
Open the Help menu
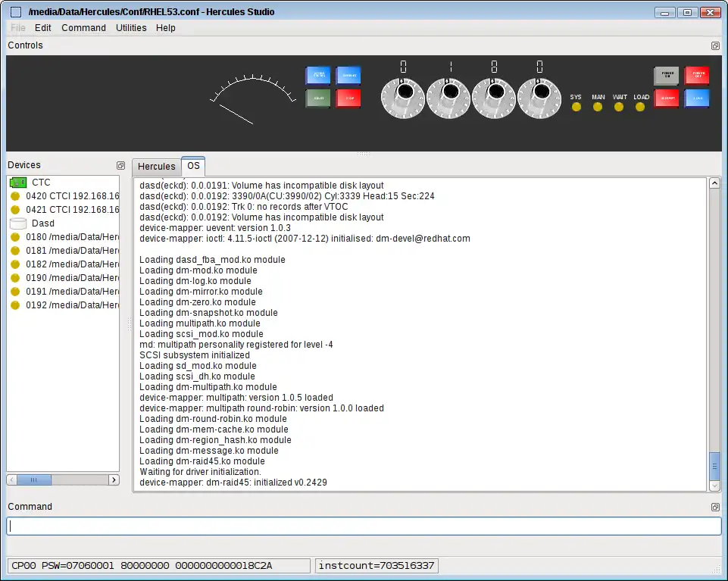pos(166,28)
